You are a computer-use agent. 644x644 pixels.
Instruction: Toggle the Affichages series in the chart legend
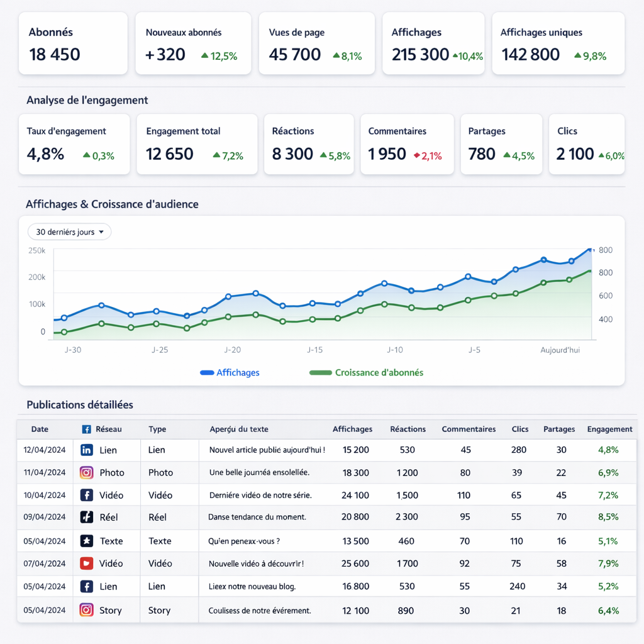[230, 372]
